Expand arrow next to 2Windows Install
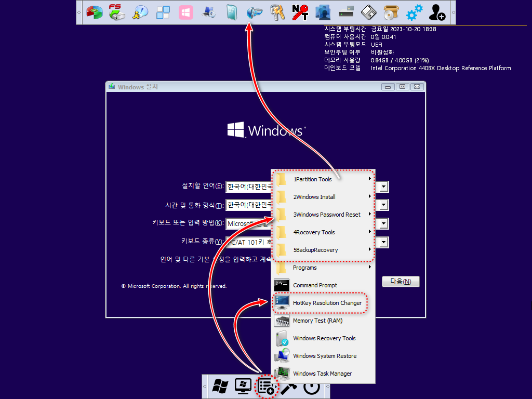Viewport: 532px width, 399px height. pos(370,196)
